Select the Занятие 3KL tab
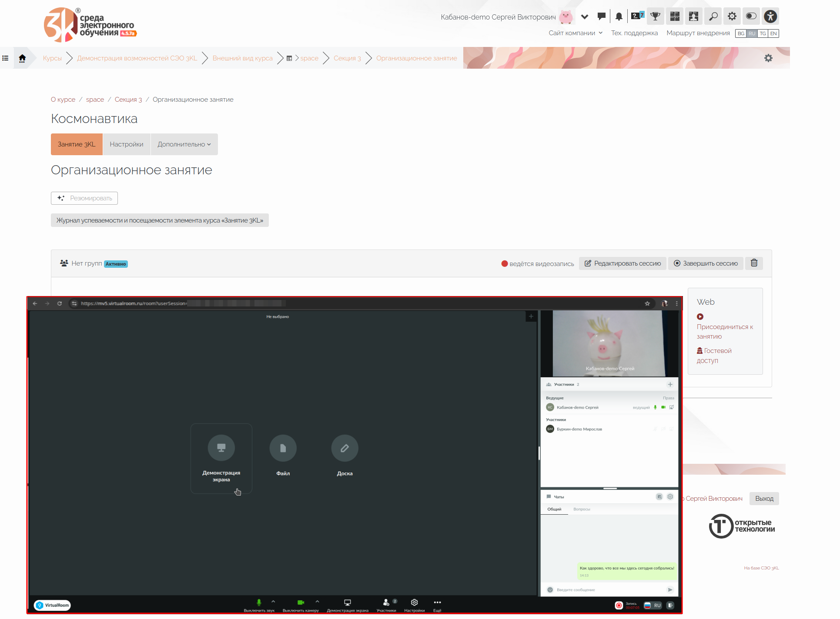The height and width of the screenshot is (619, 840). coord(77,144)
